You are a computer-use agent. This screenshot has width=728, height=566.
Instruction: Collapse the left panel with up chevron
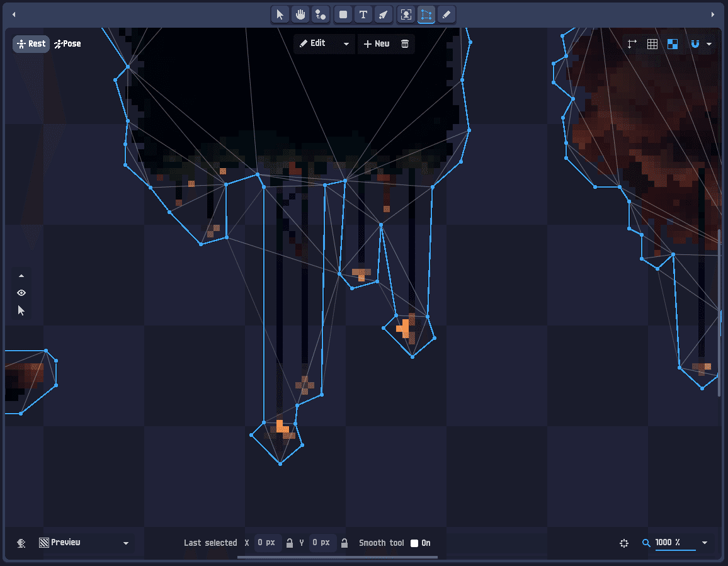point(21,276)
